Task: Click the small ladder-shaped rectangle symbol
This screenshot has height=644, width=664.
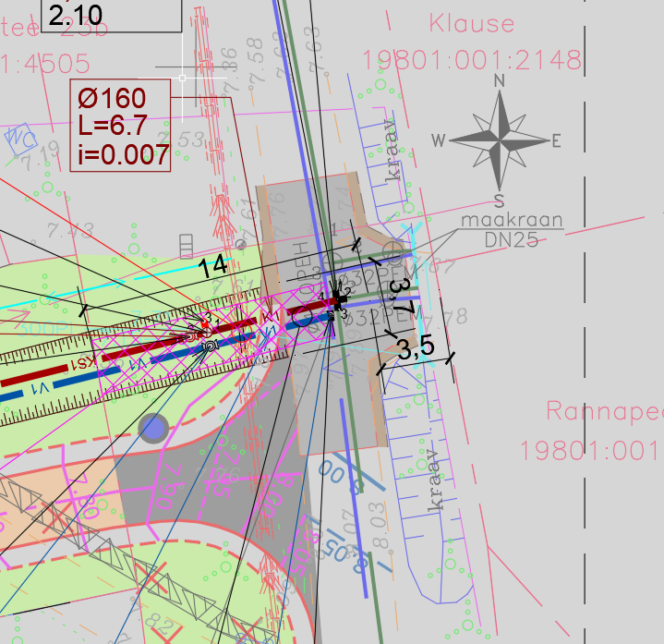Action: tap(186, 246)
